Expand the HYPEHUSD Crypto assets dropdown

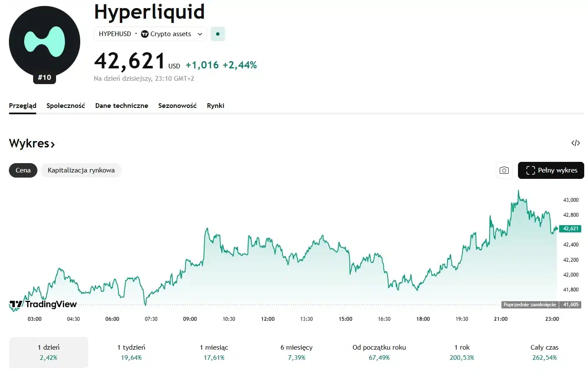[200, 34]
